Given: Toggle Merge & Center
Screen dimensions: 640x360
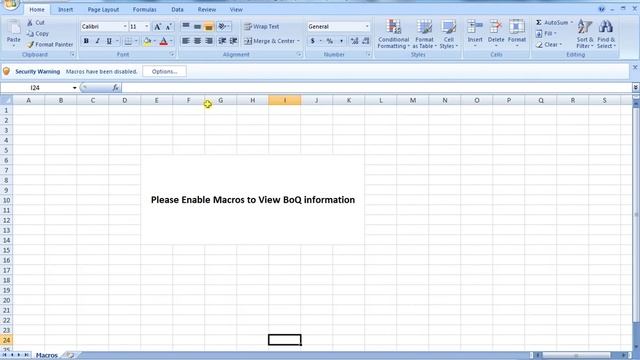Looking at the screenshot, I should (x=269, y=41).
